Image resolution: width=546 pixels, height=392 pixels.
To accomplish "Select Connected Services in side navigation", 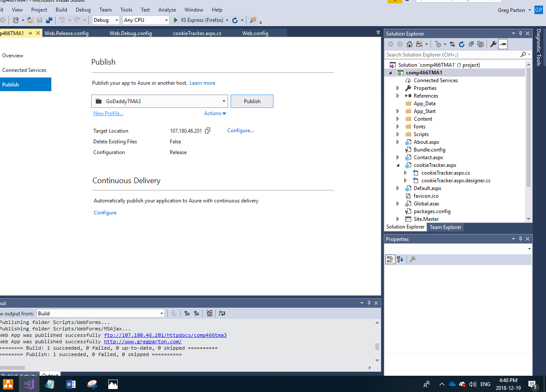I will 24,70.
